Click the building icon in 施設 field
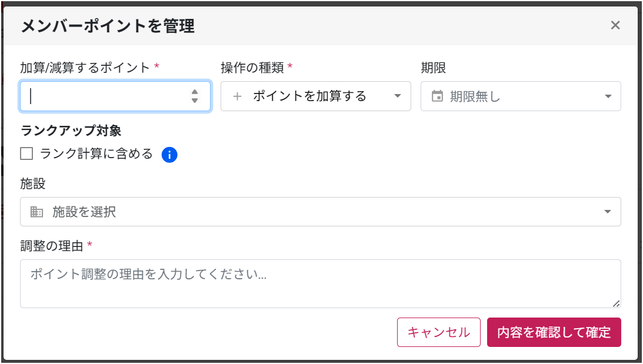The width and height of the screenshot is (643, 364). point(37,212)
